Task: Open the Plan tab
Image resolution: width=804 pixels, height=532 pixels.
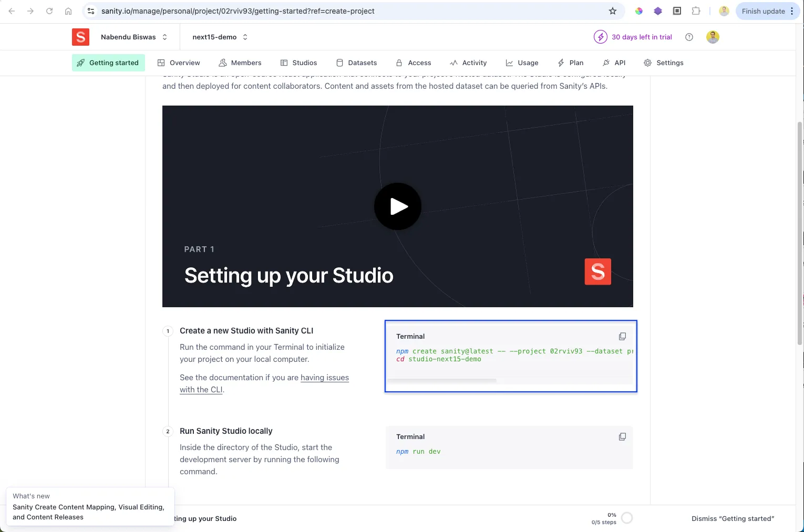Action: [x=570, y=62]
